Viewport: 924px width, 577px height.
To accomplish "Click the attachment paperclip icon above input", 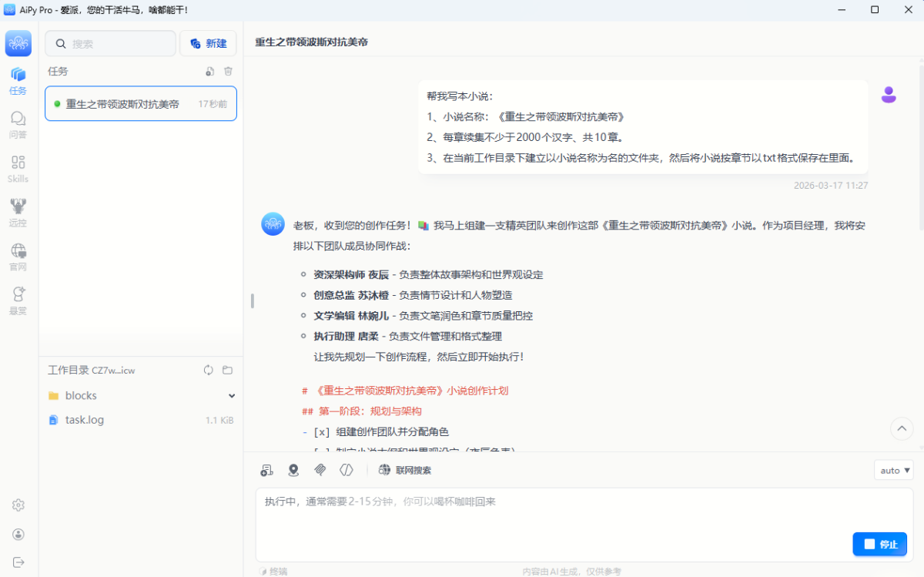I will (x=320, y=470).
